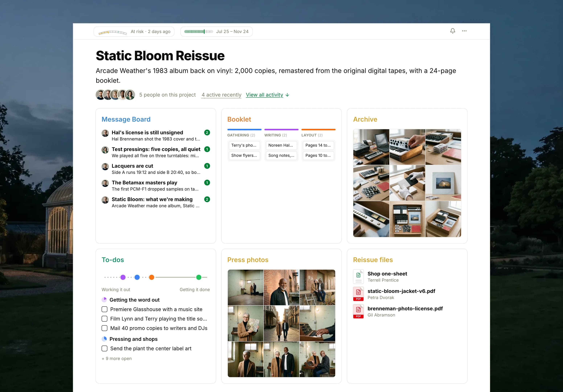Click the Pressing and shops progress pie icon
The height and width of the screenshot is (392, 563).
(x=104, y=339)
